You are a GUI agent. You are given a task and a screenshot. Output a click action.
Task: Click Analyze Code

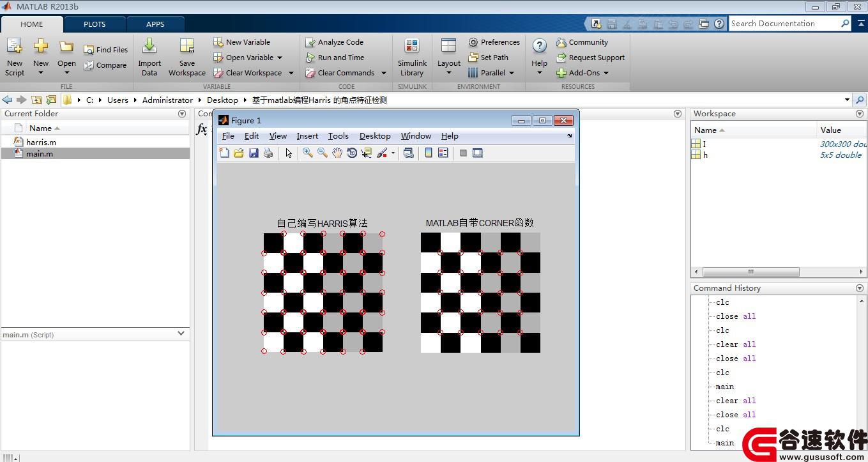click(x=334, y=42)
